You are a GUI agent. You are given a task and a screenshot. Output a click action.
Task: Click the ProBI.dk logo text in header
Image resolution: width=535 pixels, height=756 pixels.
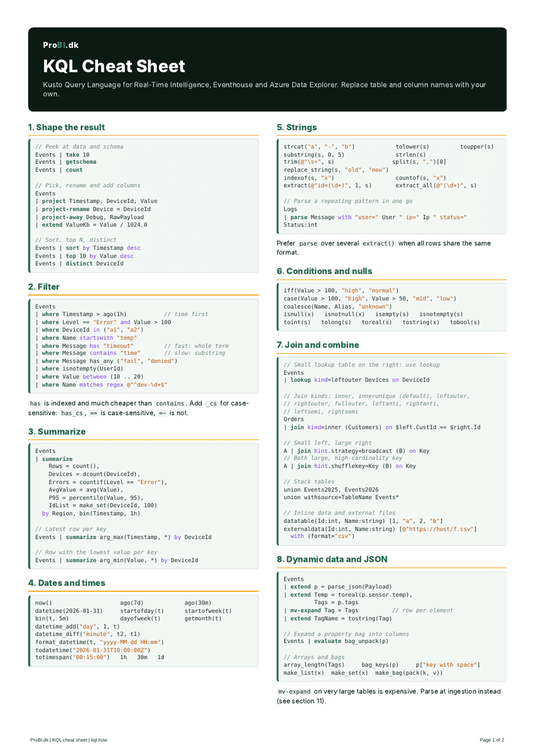(60, 45)
